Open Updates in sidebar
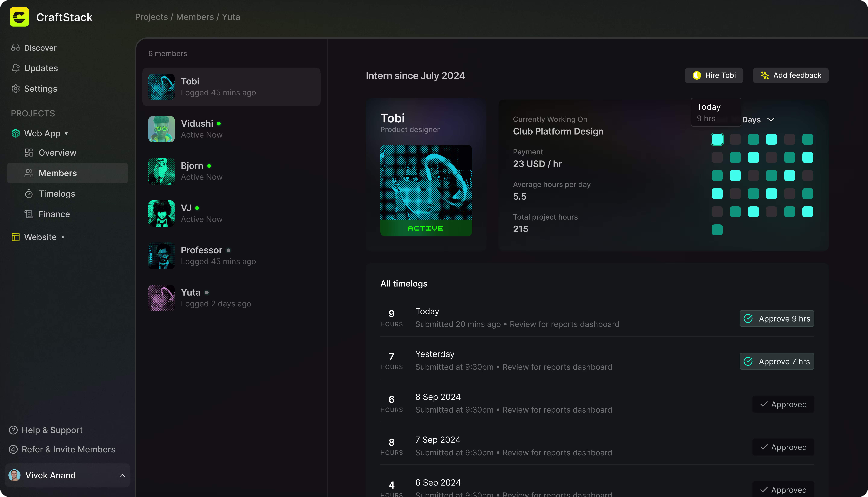Viewport: 868px width, 497px height. [x=41, y=68]
